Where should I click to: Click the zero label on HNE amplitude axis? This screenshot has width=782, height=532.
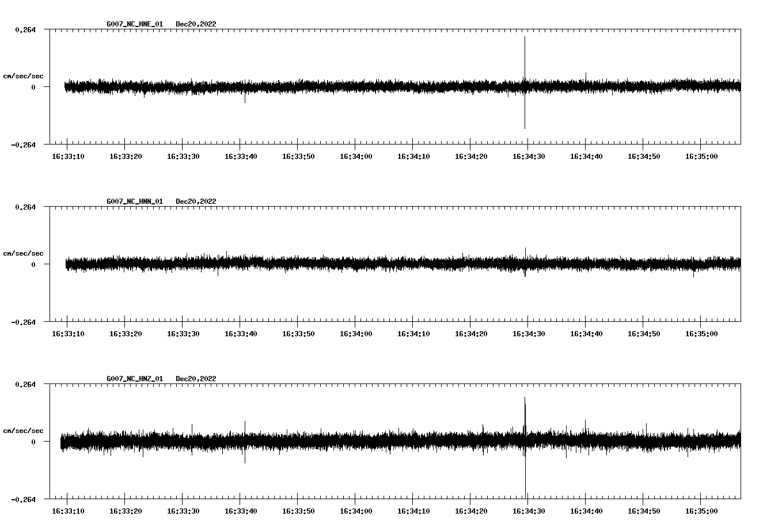[x=33, y=88]
